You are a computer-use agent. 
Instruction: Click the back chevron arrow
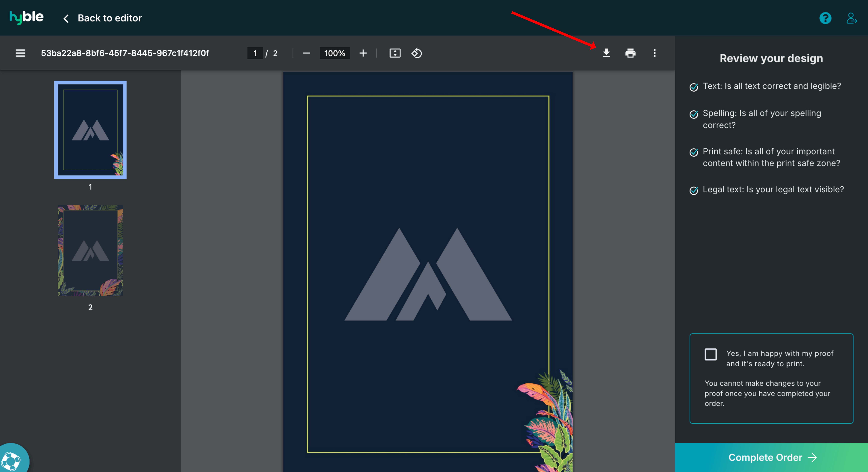click(x=66, y=18)
